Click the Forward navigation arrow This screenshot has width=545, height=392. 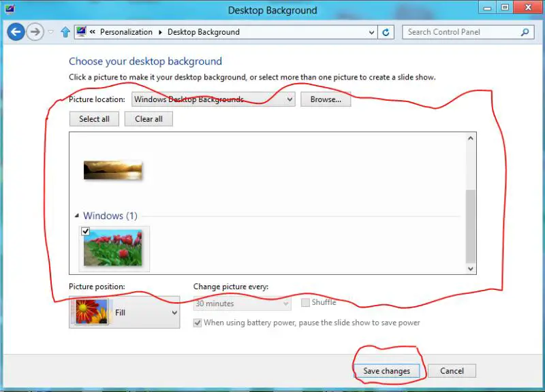tap(35, 32)
